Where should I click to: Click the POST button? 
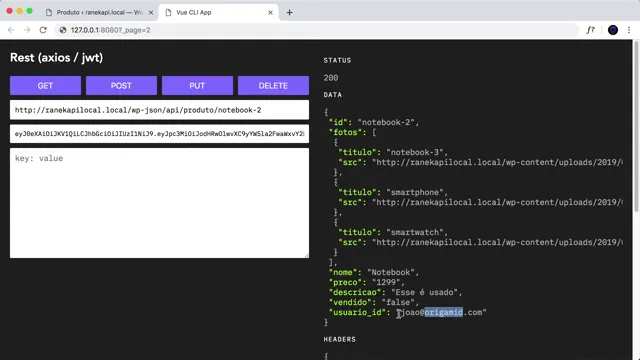point(121,86)
